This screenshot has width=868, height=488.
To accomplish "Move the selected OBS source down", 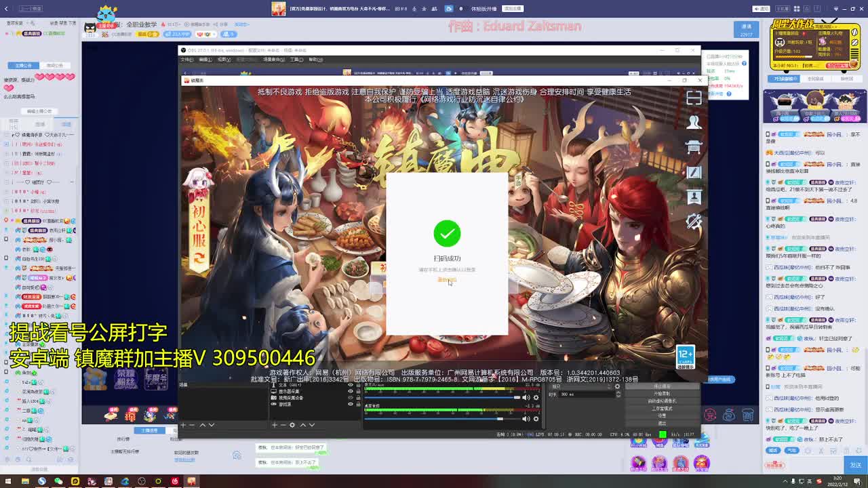I will tap(311, 425).
